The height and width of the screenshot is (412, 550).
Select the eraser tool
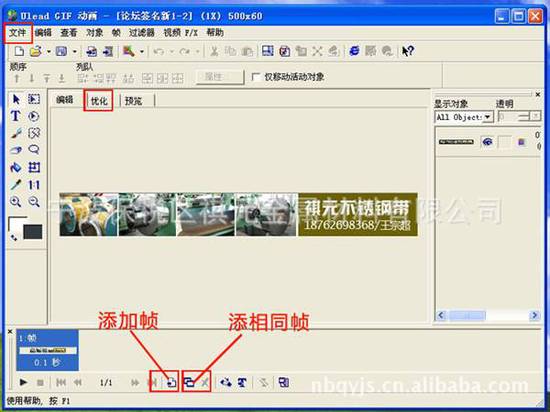pyautogui.click(x=16, y=150)
